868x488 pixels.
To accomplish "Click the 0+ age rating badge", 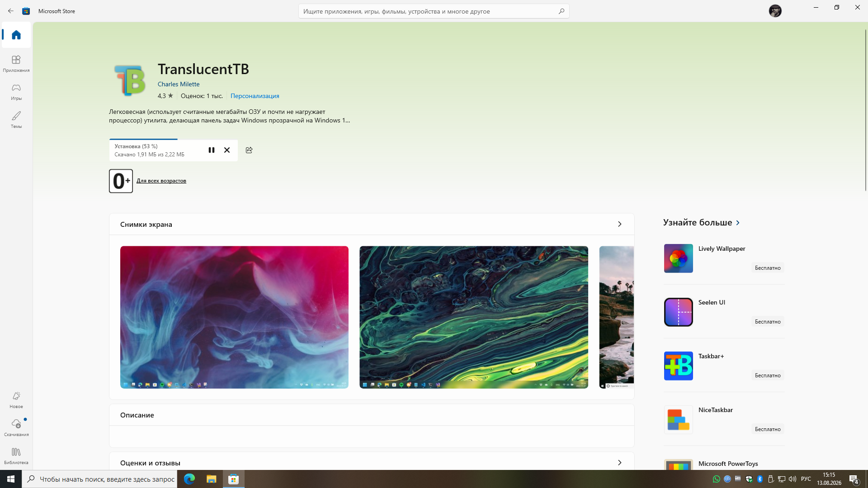I will coord(121,181).
